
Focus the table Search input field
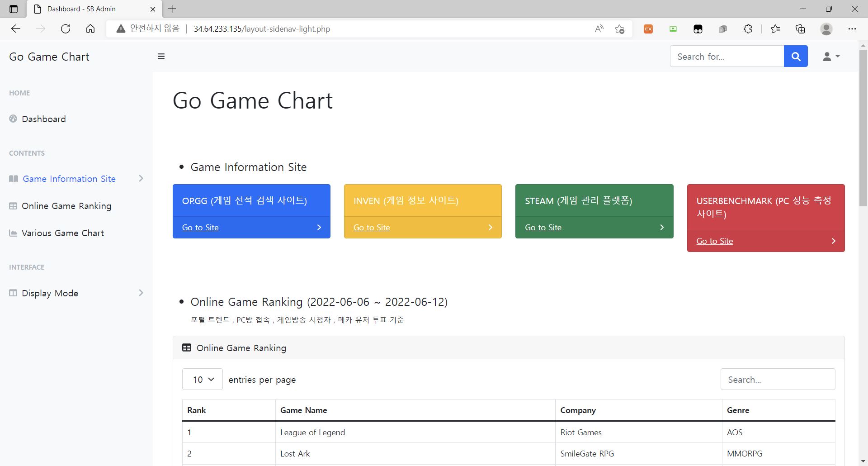[778, 379]
